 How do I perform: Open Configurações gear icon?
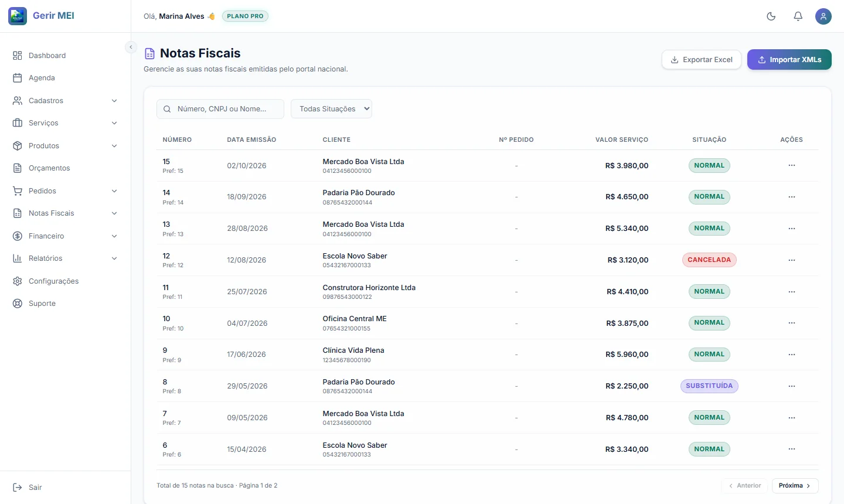pyautogui.click(x=18, y=281)
